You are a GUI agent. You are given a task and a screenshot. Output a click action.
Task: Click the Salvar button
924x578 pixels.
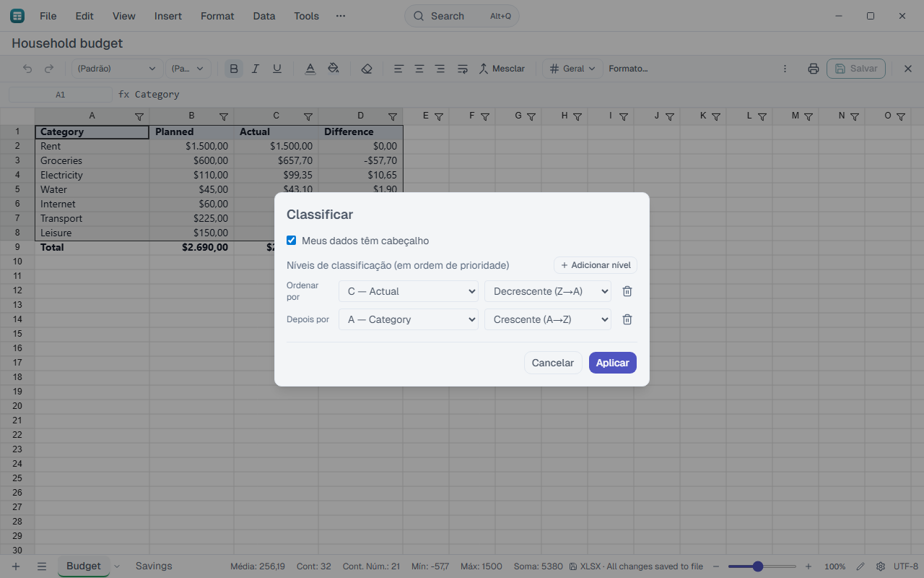point(856,69)
